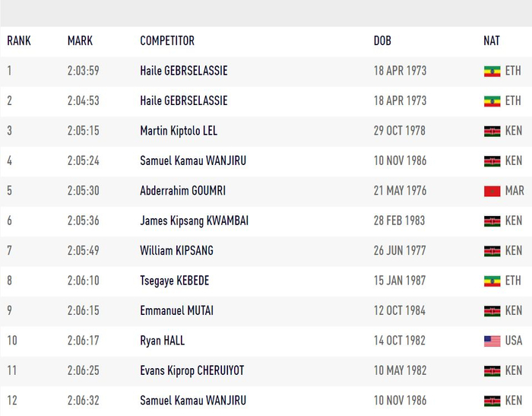The height and width of the screenshot is (416, 532).
Task: Click the COMPETITOR column header
Action: (x=167, y=41)
